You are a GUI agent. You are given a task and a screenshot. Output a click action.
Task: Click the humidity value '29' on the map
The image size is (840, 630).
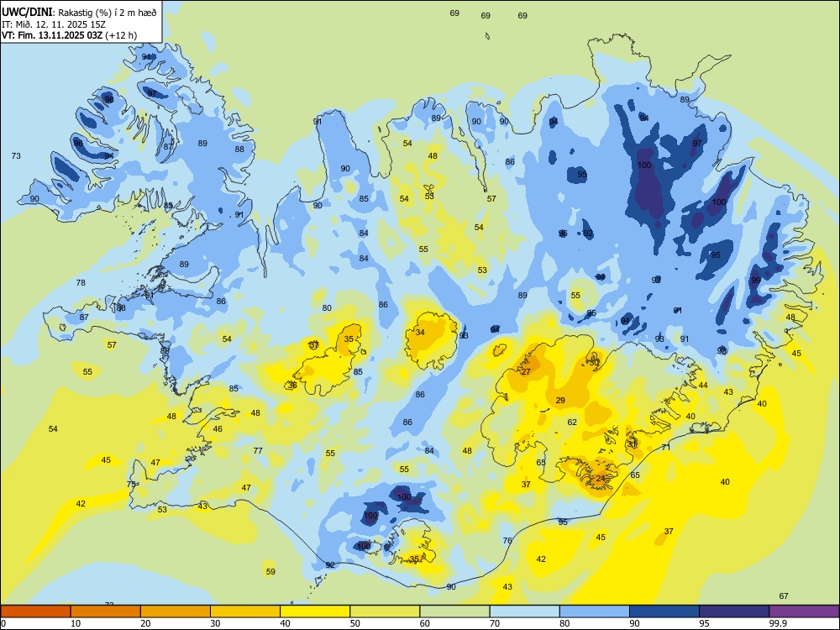click(x=560, y=400)
